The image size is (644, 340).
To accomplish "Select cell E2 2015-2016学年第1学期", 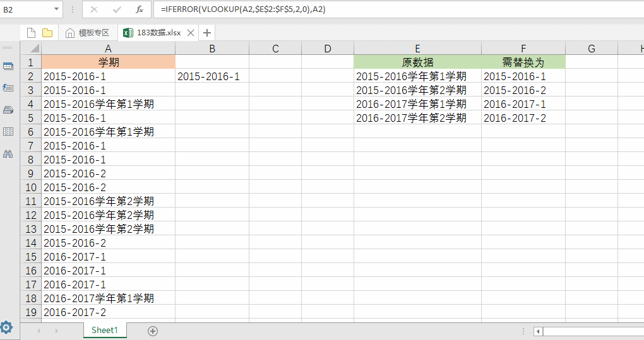I will click(418, 76).
